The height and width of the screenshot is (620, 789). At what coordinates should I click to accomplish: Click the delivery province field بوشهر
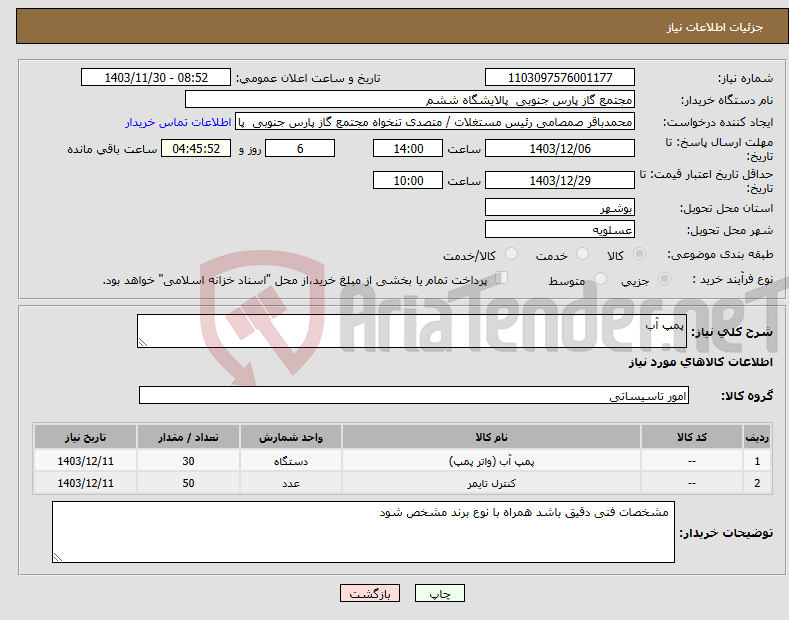pos(560,207)
